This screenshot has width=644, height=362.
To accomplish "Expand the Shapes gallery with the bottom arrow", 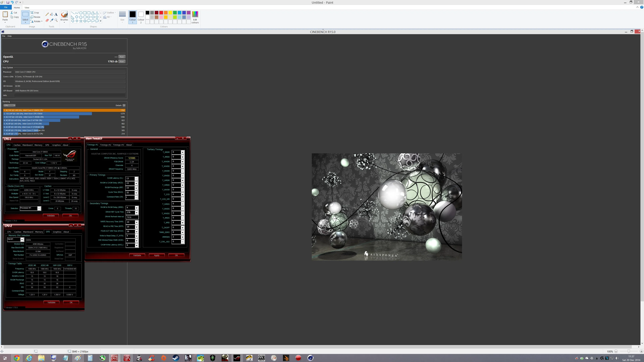I will [x=101, y=21].
